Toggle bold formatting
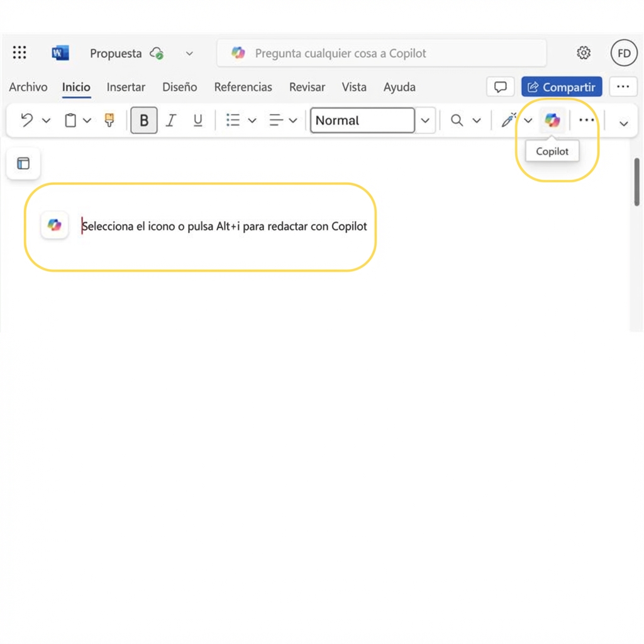The width and height of the screenshot is (644, 644). coord(144,120)
